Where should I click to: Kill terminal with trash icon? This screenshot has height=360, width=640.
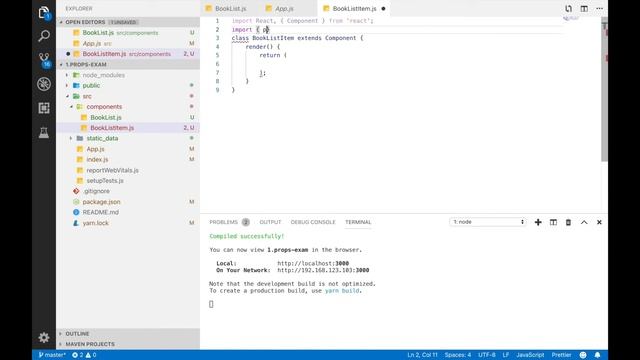pyautogui.click(x=568, y=222)
